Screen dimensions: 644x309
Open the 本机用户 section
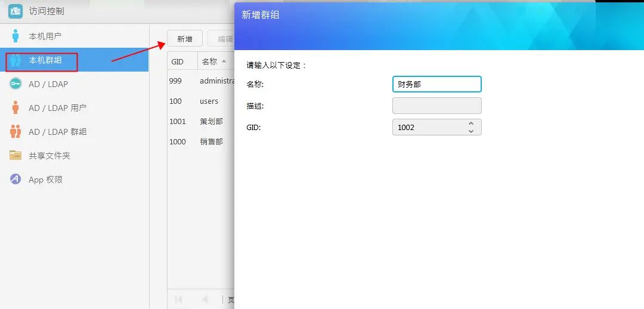pyautogui.click(x=75, y=36)
